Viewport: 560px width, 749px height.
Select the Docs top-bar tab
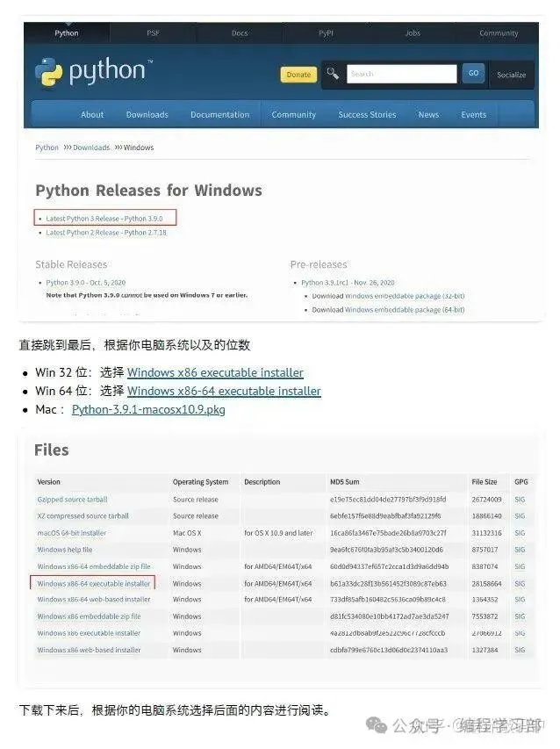(240, 33)
